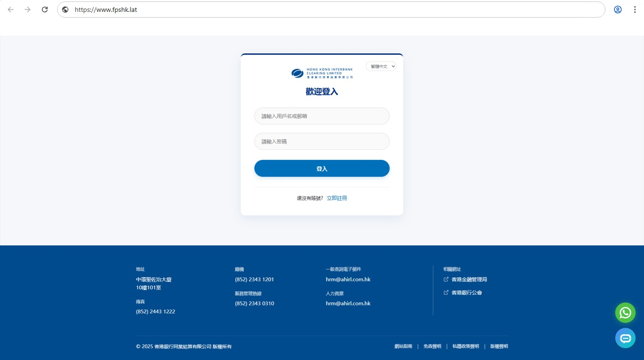Viewport: 644px width, 360px height.
Task: Open the 香港金融管理局 external link
Action: [x=469, y=280]
